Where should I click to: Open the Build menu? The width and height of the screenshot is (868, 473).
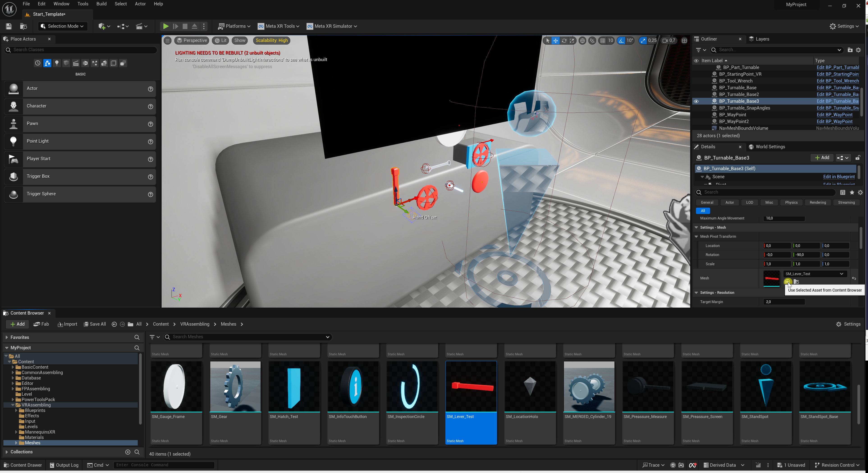(101, 4)
